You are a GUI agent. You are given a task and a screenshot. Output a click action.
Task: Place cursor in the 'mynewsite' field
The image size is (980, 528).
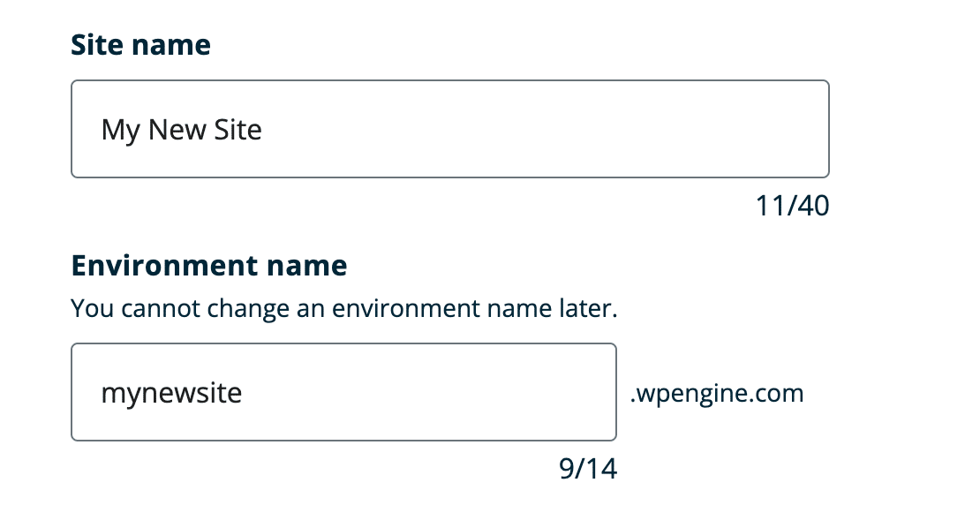(172, 391)
